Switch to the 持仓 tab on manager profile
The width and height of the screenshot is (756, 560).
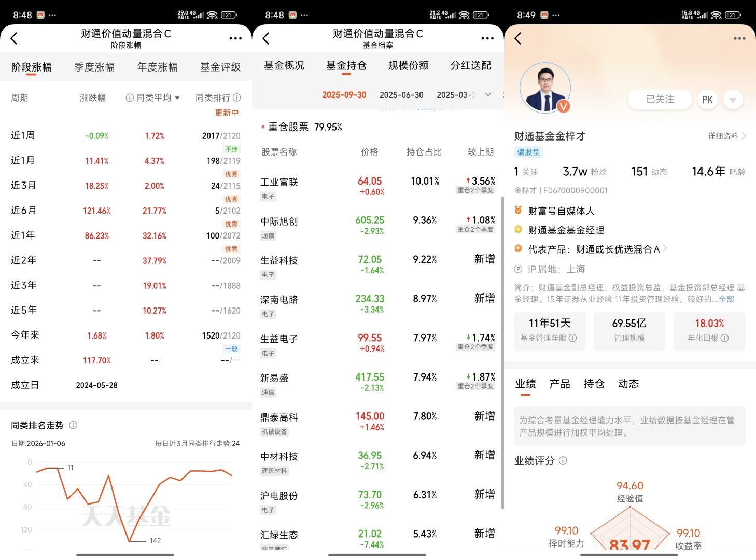(x=594, y=384)
